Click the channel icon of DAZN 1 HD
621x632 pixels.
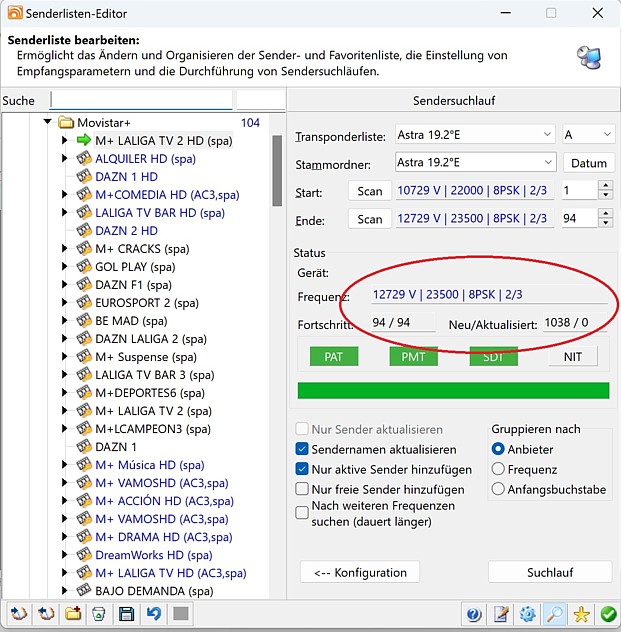(84, 176)
